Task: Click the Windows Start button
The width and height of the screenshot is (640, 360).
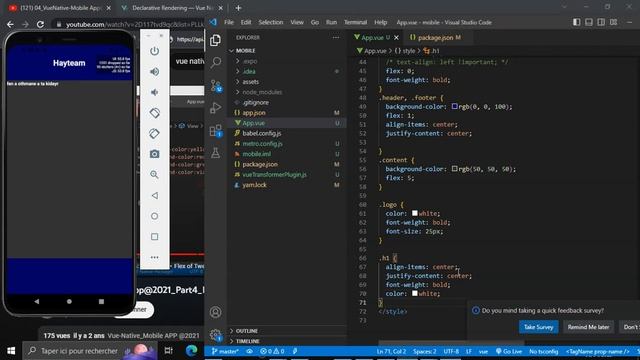Action: (x=11, y=351)
